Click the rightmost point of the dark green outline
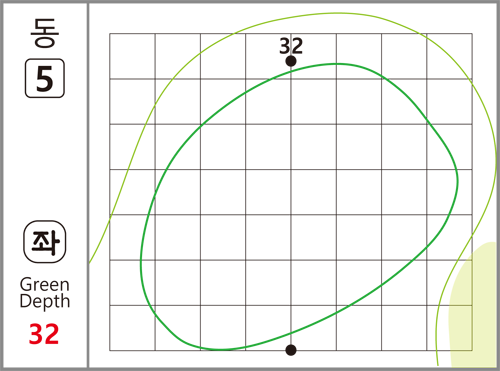The width and height of the screenshot is (500, 371). click(x=457, y=182)
